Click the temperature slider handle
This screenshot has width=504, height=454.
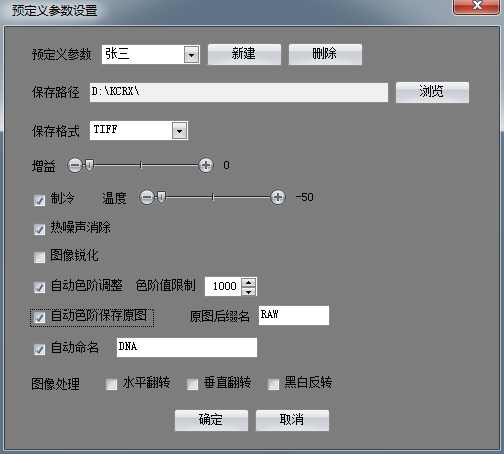pos(161,197)
